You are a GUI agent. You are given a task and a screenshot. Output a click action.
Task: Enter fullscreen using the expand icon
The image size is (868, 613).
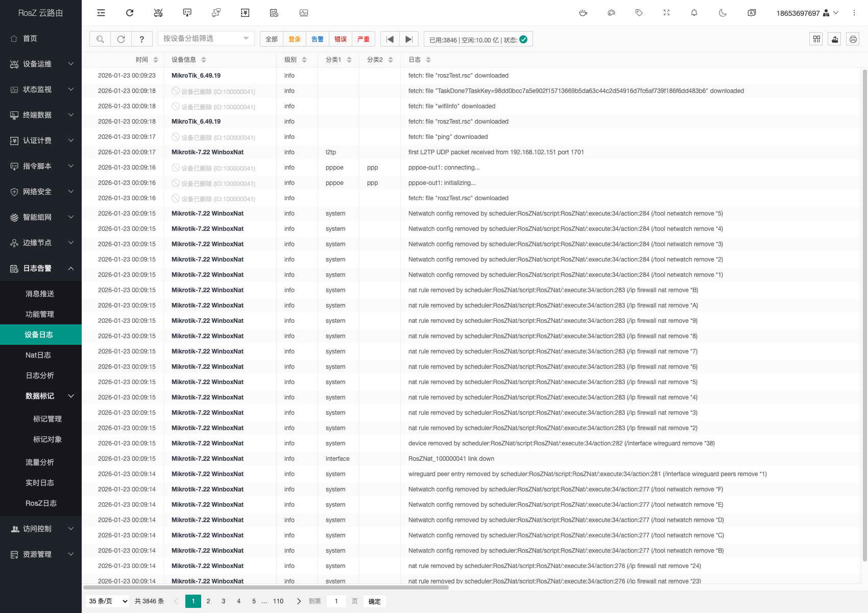(x=666, y=13)
